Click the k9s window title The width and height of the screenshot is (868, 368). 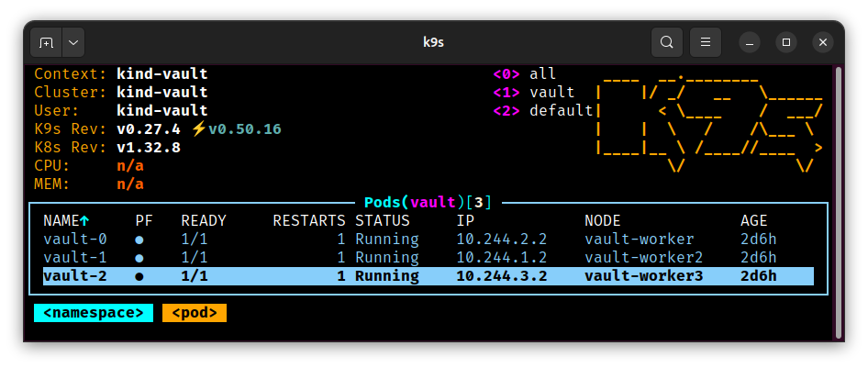tap(433, 42)
